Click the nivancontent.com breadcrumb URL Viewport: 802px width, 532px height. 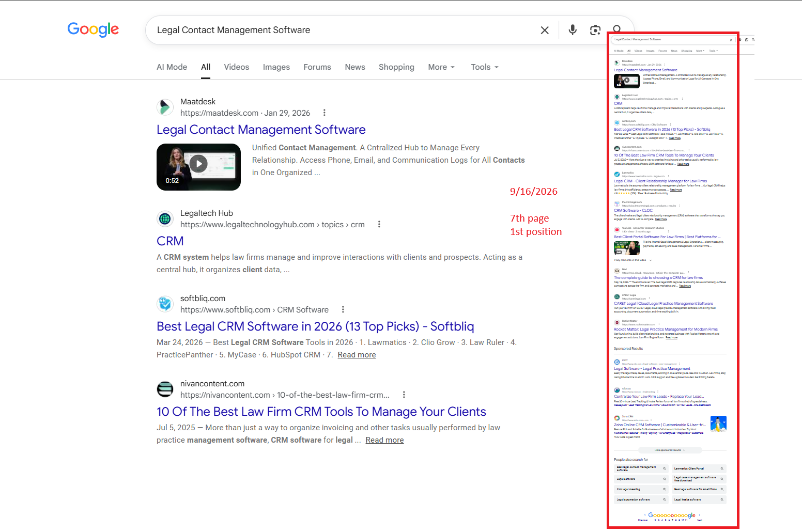pyautogui.click(x=285, y=395)
